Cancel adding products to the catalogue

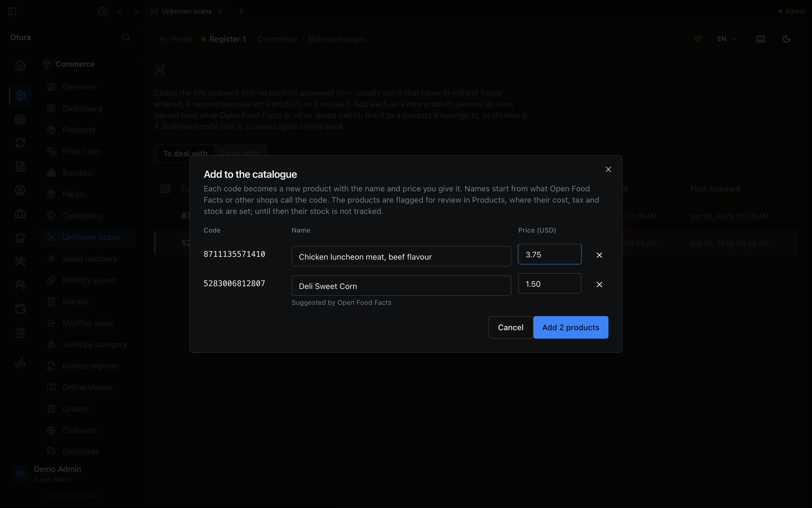[x=510, y=327]
